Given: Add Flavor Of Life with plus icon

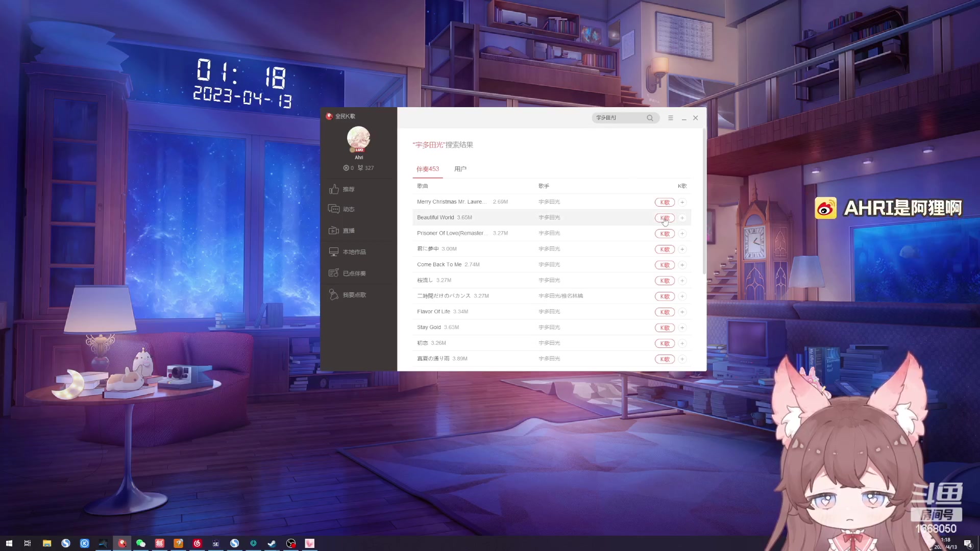Looking at the screenshot, I should [x=682, y=312].
